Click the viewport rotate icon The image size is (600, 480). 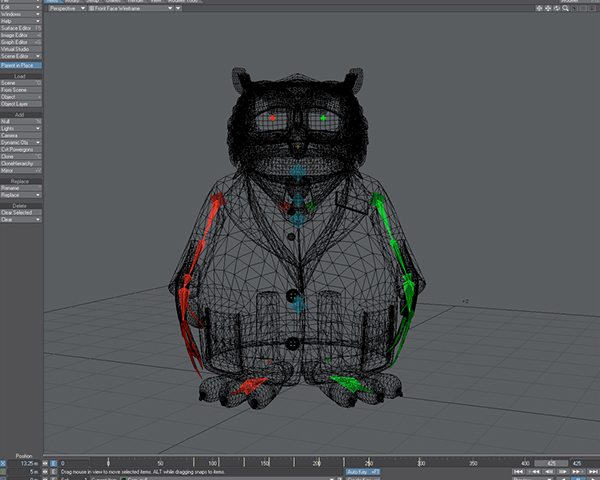tap(557, 8)
